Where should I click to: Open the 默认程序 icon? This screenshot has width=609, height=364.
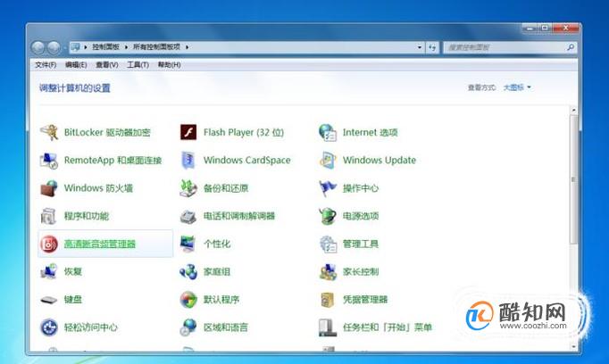tap(188, 300)
